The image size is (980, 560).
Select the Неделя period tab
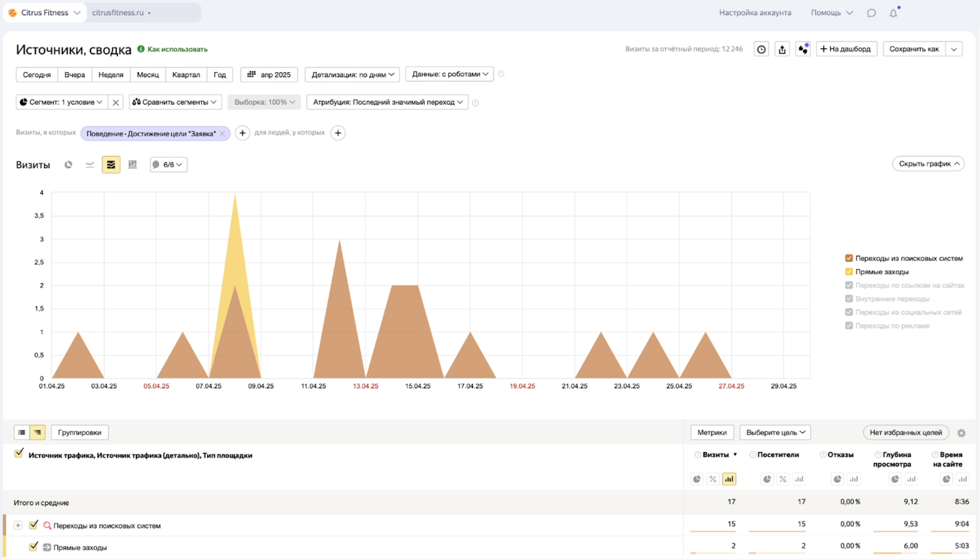111,75
